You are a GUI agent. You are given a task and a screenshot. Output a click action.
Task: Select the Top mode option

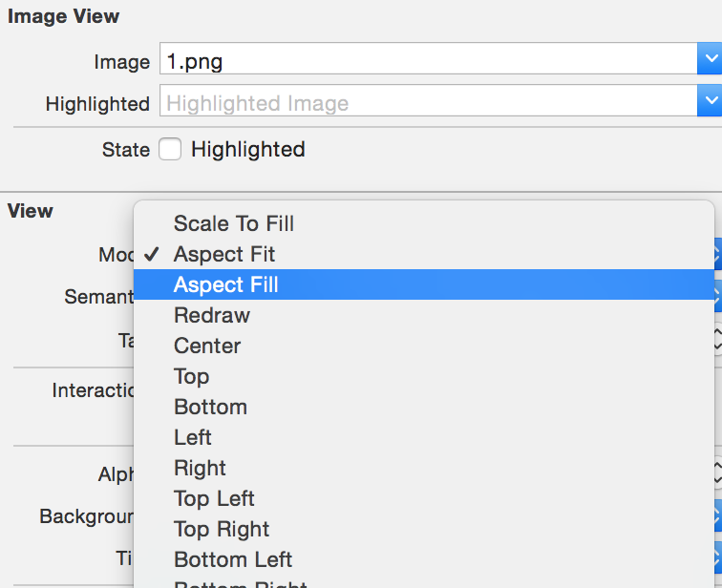[191, 376]
